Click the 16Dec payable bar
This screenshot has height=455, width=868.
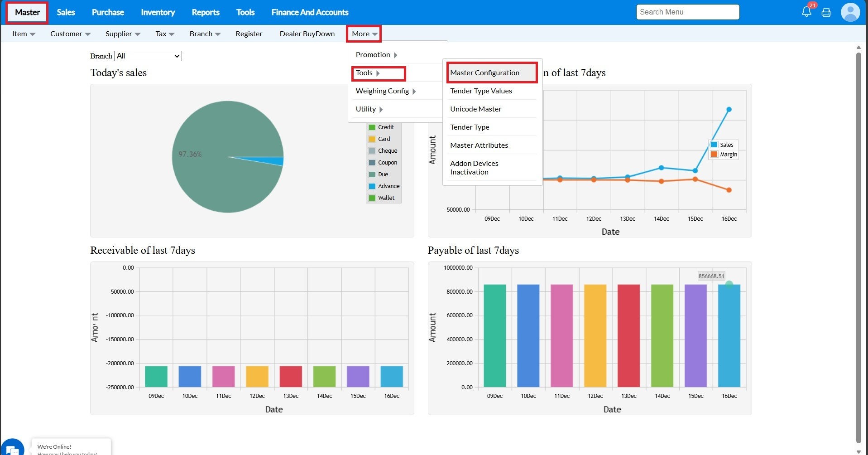729,336
